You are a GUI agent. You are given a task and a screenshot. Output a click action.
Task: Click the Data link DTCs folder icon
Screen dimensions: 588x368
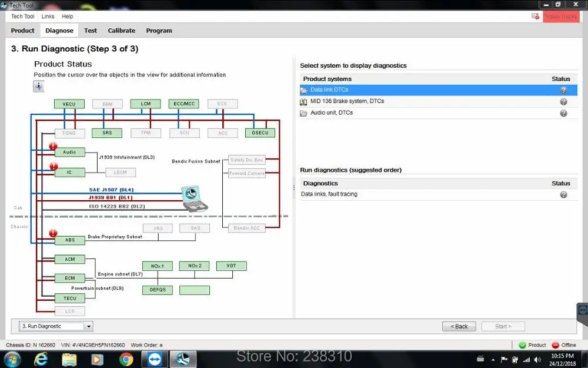pyautogui.click(x=304, y=90)
